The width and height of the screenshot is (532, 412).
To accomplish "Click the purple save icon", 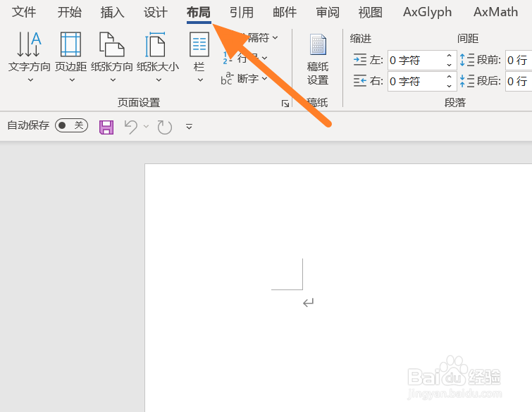I will pos(106,127).
